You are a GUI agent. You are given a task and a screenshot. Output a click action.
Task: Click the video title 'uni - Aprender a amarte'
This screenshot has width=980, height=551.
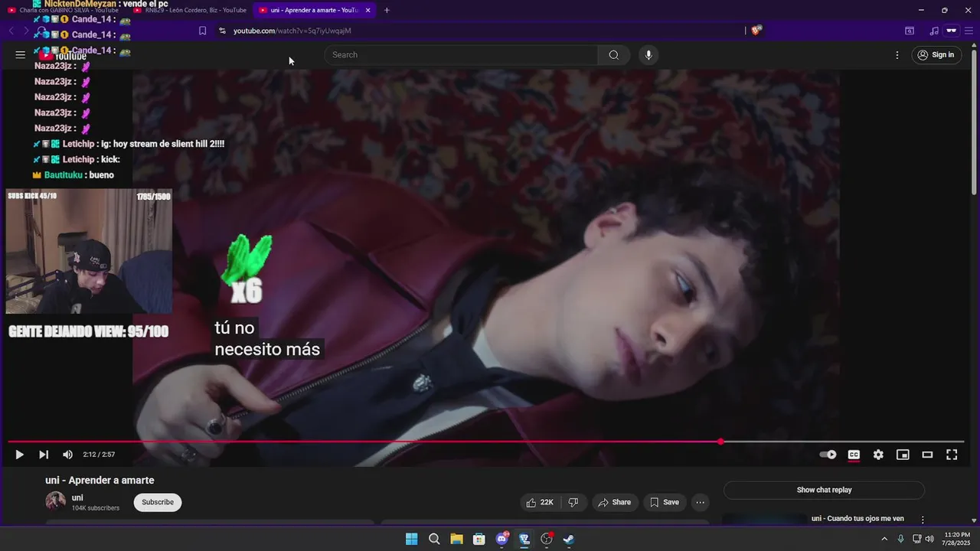[x=100, y=481]
